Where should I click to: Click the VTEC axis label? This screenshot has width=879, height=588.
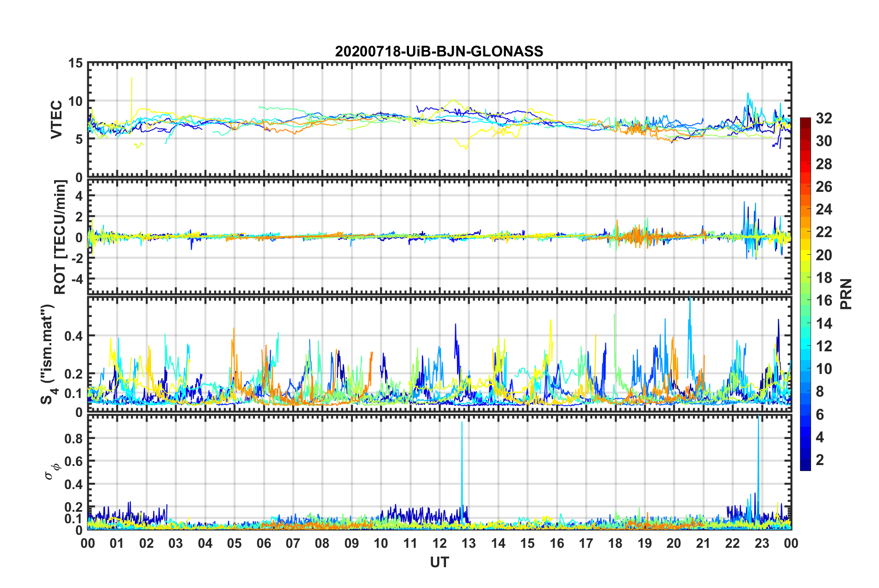click(x=56, y=120)
